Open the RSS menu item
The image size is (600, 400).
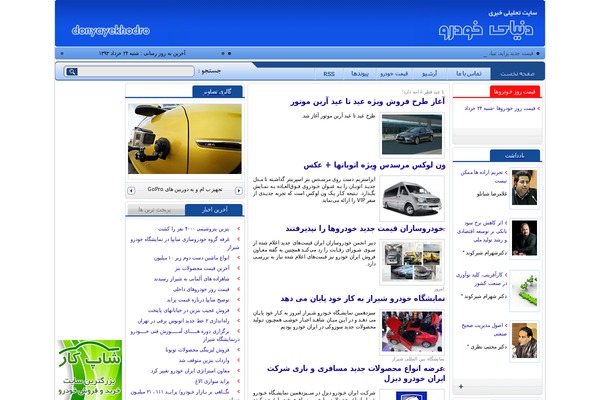(329, 73)
